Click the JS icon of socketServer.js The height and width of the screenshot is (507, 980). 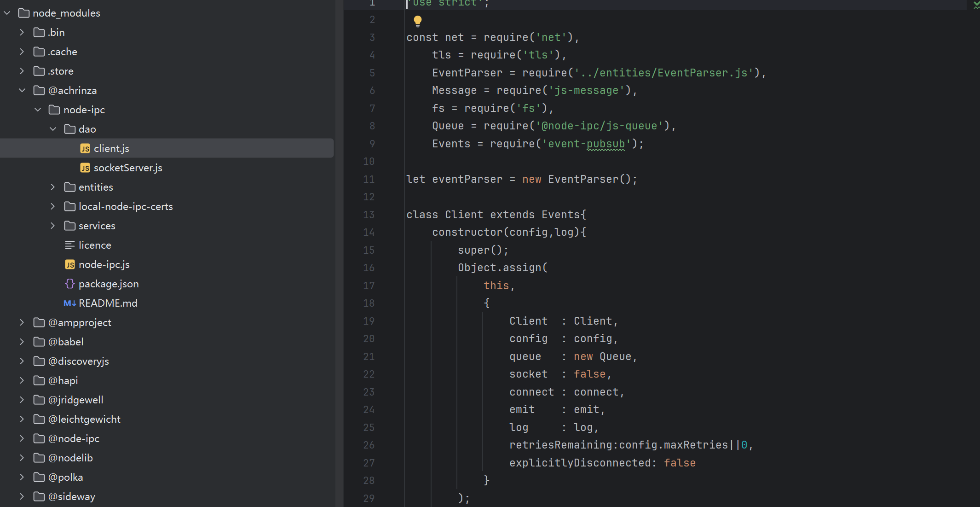(85, 168)
